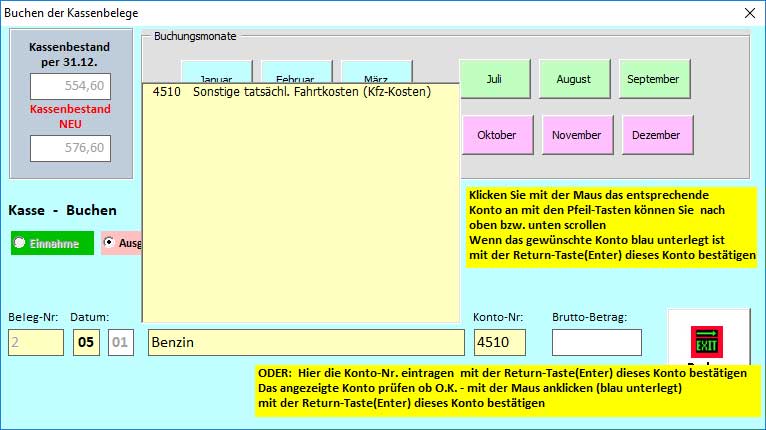Click the Kassenbestand NEU value 576,60

pyautogui.click(x=70, y=148)
